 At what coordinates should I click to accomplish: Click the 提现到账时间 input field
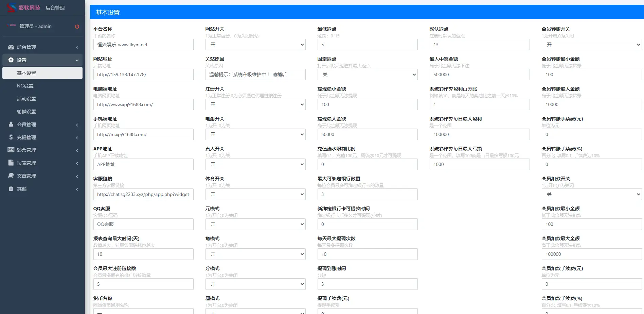368,284
